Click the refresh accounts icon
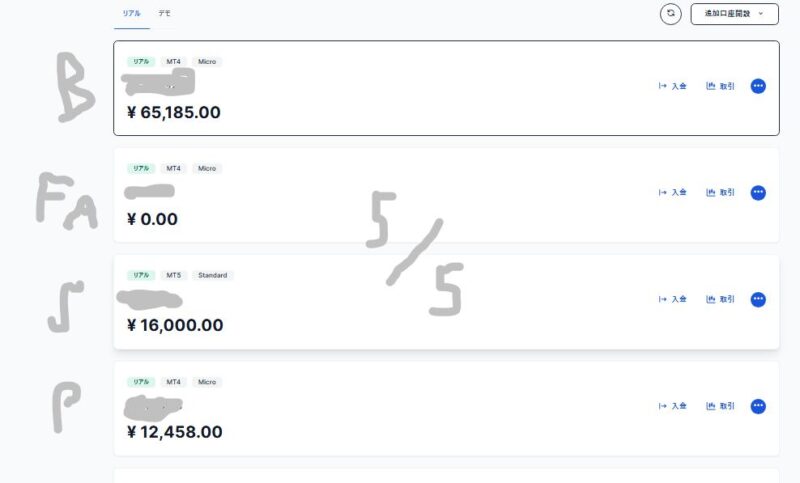This screenshot has height=483, width=800. (x=671, y=14)
